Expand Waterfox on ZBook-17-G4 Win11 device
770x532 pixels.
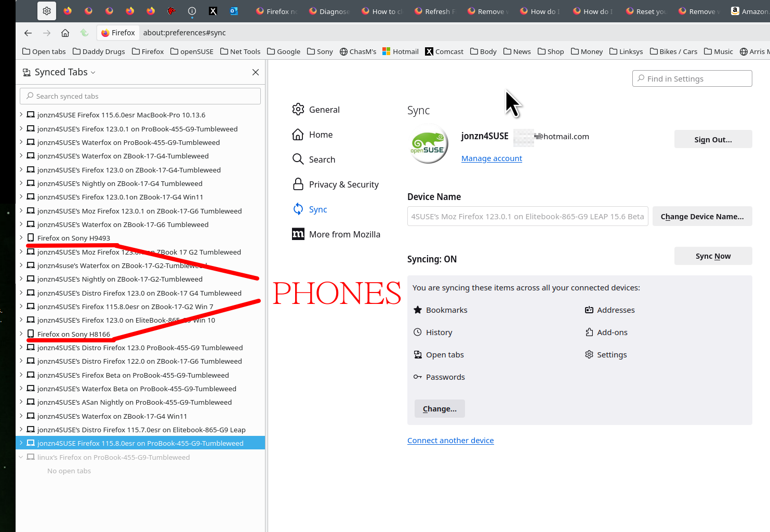21,416
